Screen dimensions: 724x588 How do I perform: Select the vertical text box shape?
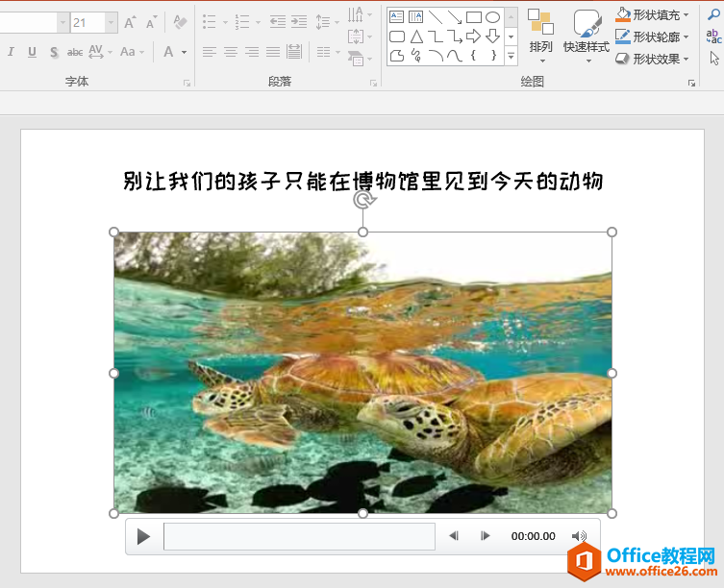click(x=416, y=17)
